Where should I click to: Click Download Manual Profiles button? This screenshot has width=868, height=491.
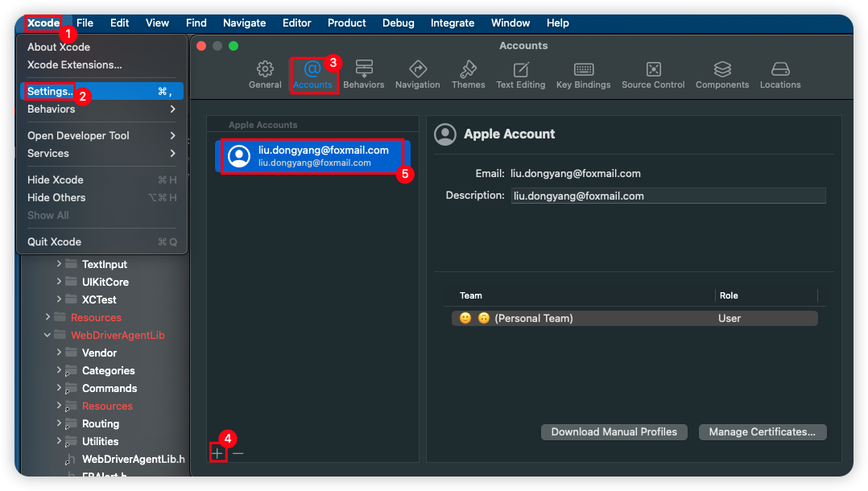tap(614, 432)
